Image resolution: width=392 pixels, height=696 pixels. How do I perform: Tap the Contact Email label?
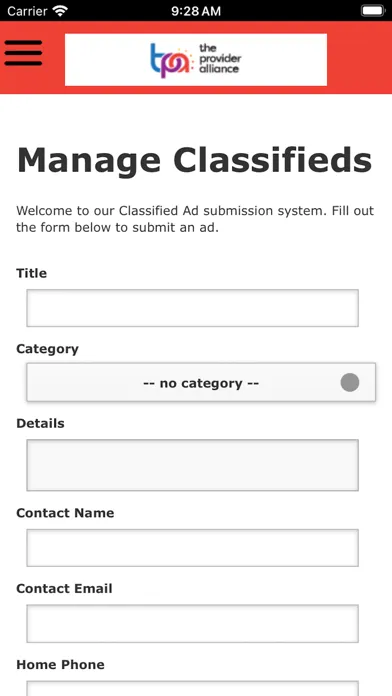click(x=64, y=589)
